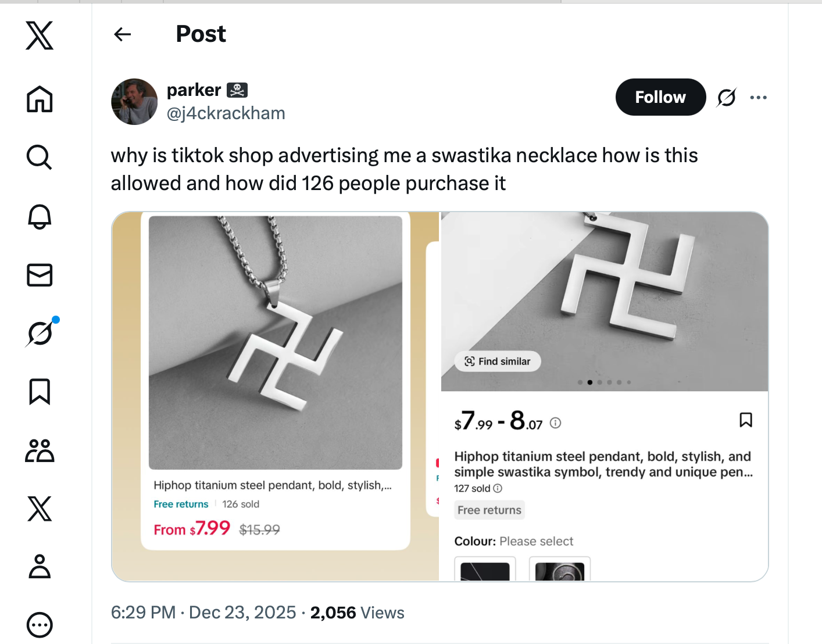Open Explore search magnifier icon
This screenshot has width=822, height=644.
[40, 157]
